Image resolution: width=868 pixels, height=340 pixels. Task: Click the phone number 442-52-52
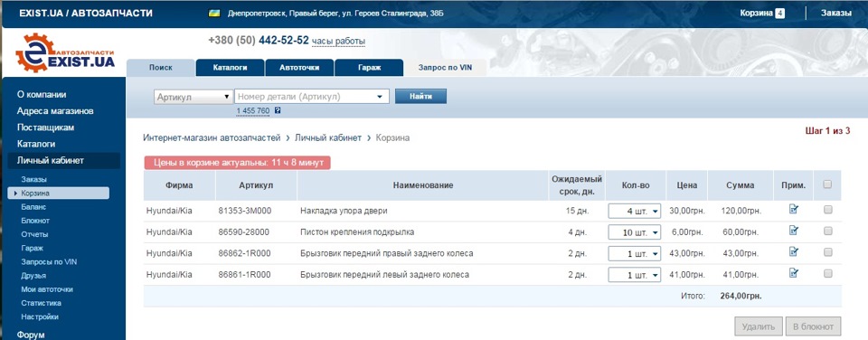(x=283, y=41)
